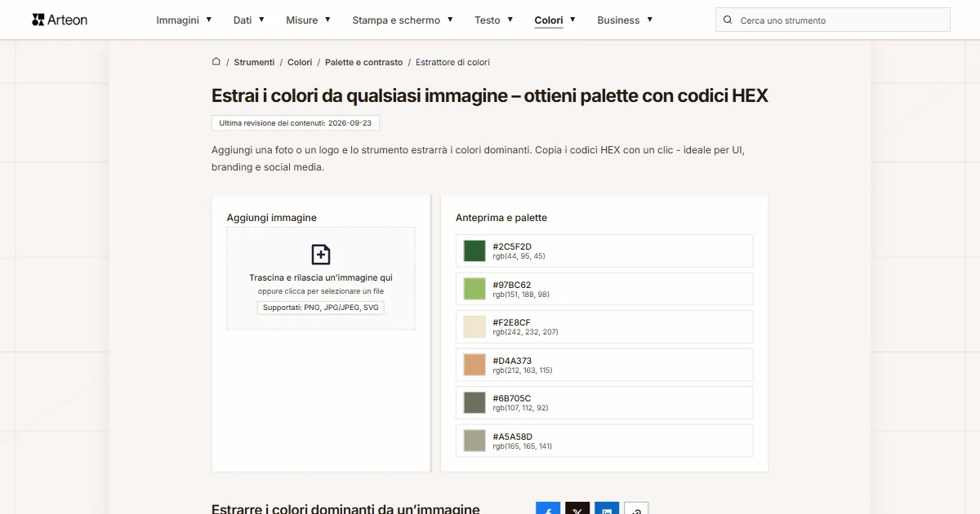Expand the Immagini dropdown arrow
The height and width of the screenshot is (514, 980).
coord(209,20)
